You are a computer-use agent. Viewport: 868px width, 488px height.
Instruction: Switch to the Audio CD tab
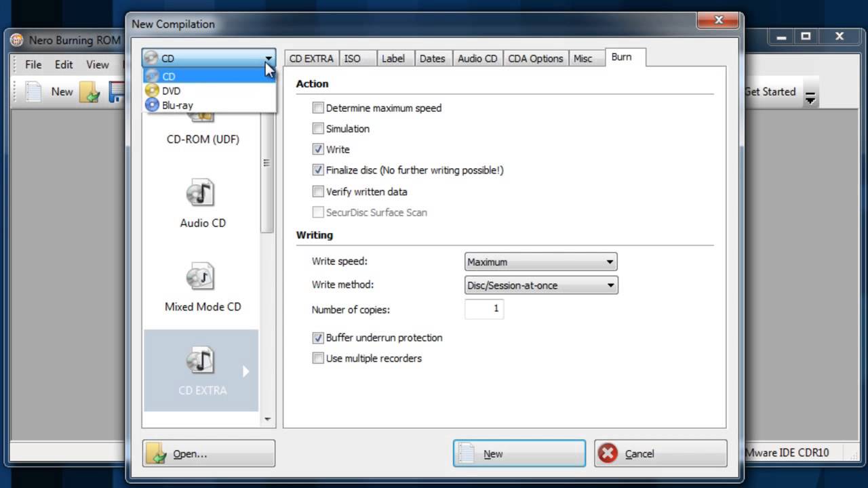(477, 58)
